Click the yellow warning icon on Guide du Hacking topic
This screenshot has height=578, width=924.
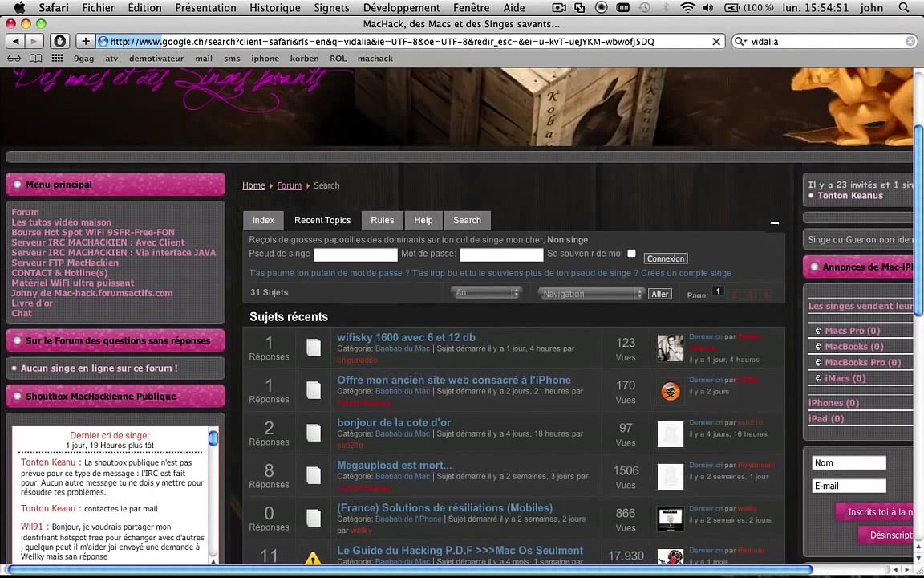click(x=314, y=557)
